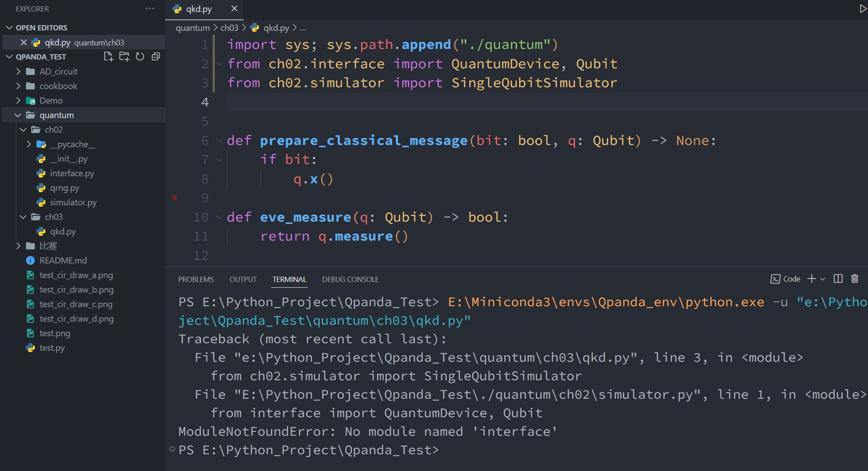Expand the __pycache__ folder
Screen dimensions: 868x471
(29, 144)
